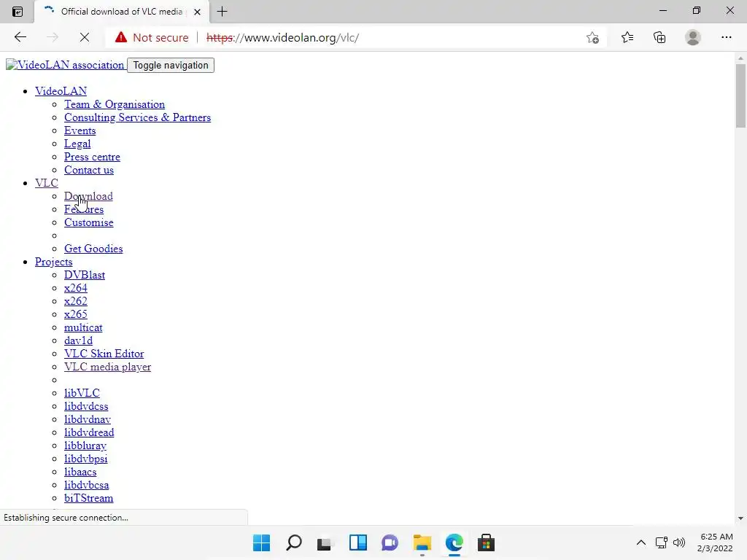747x560 pixels.
Task: Open Microsoft Store from taskbar
Action: (486, 542)
